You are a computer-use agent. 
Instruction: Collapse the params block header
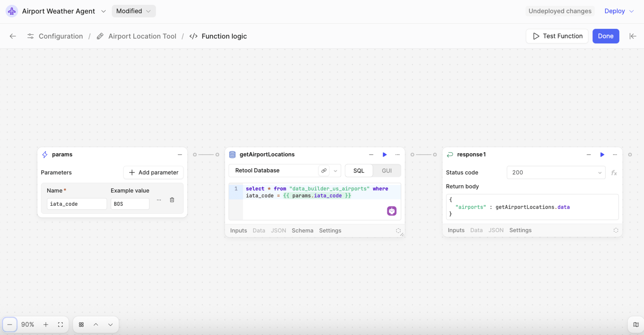click(180, 154)
